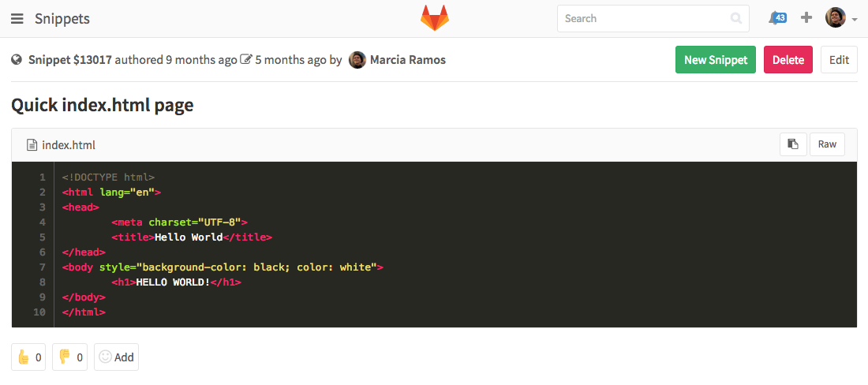Delete this snippet

(788, 60)
